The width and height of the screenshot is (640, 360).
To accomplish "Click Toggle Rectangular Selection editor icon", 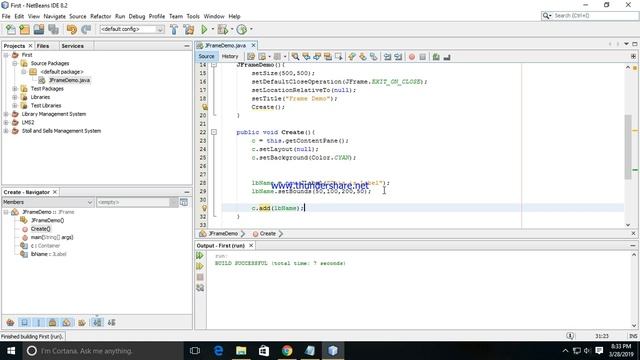I will tap(338, 57).
